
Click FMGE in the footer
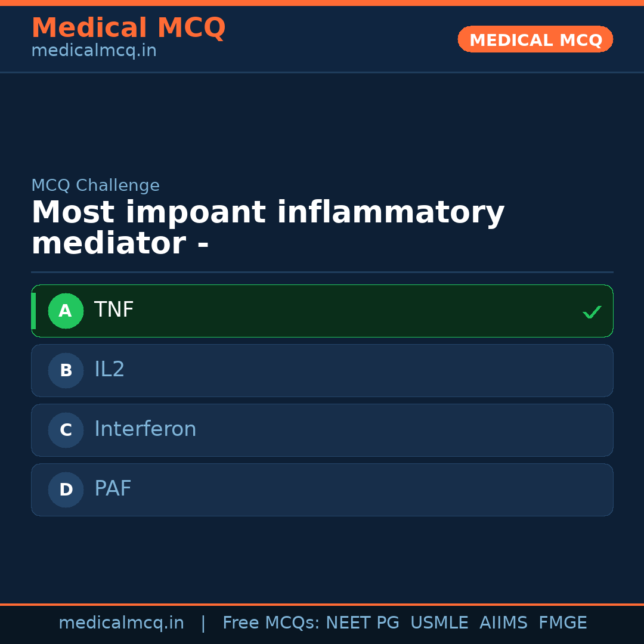click(x=562, y=623)
